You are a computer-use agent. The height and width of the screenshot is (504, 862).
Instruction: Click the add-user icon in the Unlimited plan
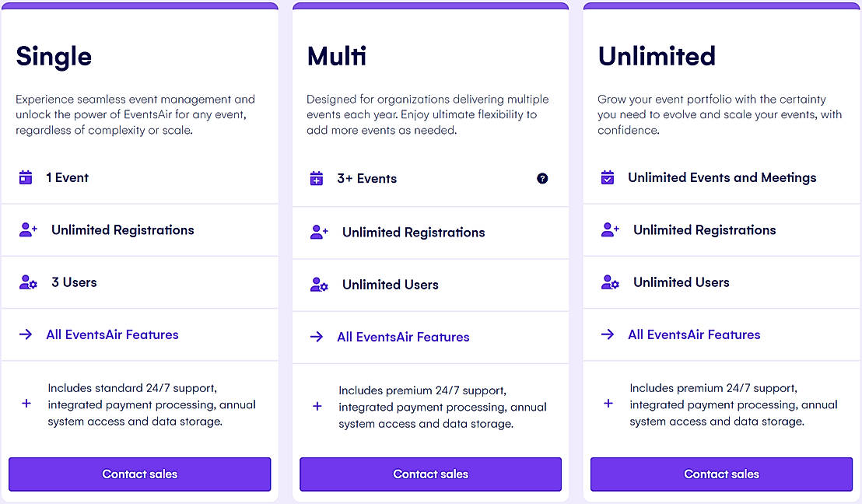[x=610, y=230]
